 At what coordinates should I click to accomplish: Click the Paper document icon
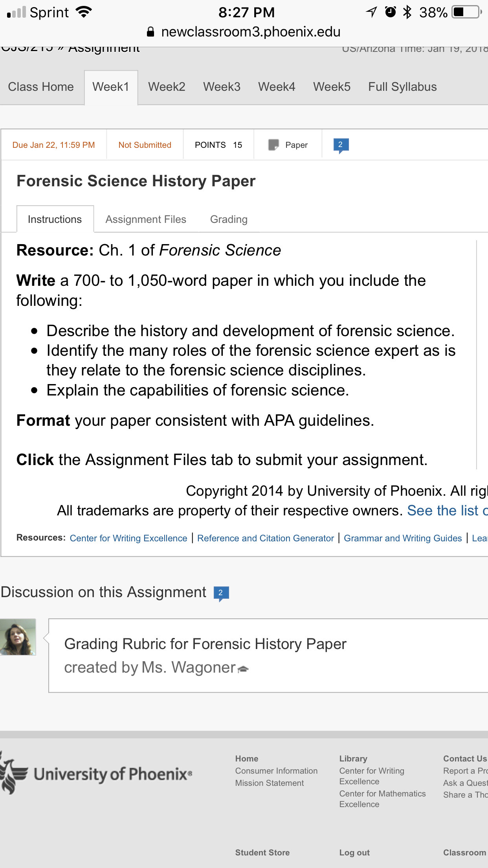click(x=273, y=145)
